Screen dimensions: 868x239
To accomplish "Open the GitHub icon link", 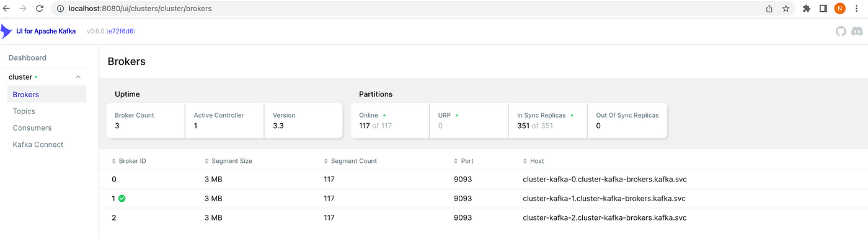I will click(x=841, y=31).
